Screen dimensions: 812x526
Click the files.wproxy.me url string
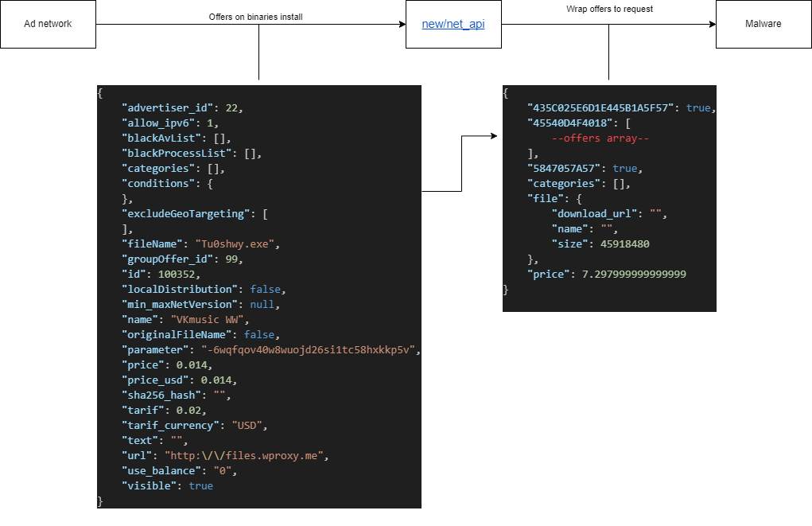(247, 455)
